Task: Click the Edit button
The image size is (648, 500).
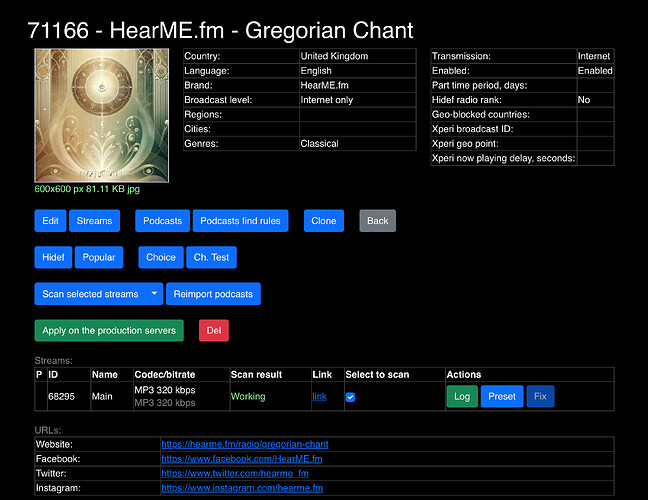Action: click(49, 220)
